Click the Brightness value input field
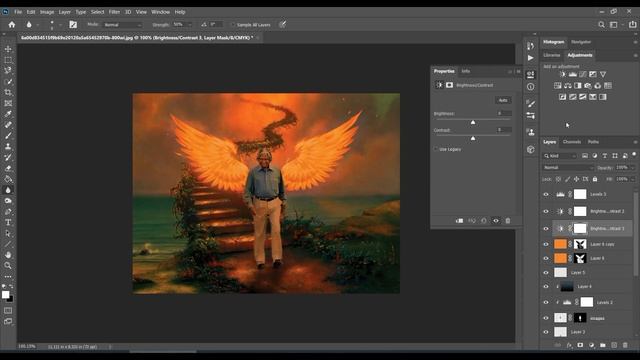 coord(504,113)
